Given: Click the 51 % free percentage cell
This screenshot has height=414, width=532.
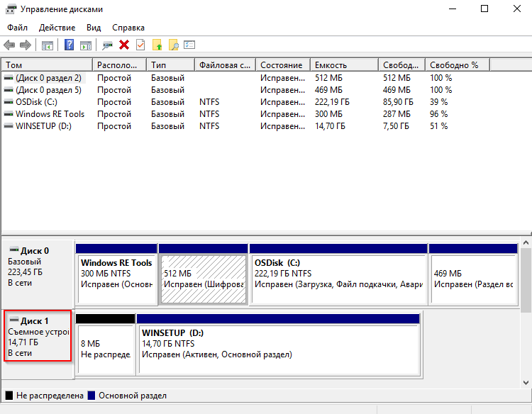Looking at the screenshot, I should [438, 126].
